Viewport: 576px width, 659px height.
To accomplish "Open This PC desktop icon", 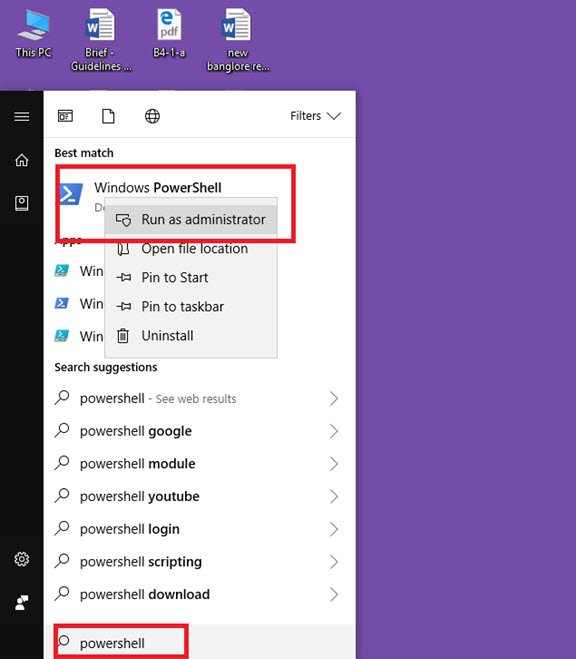I will tap(34, 34).
